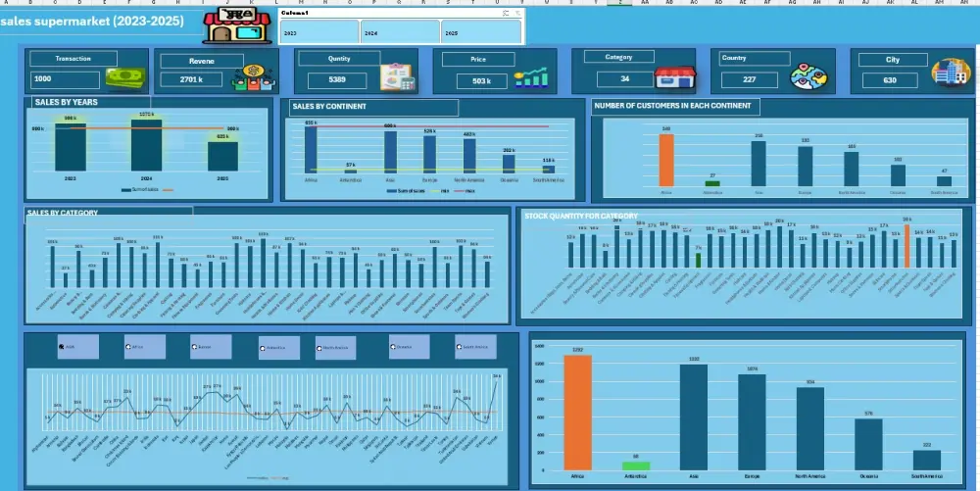Click the STOCK QUANTITY FOR CATEGORY title
The image size is (980, 491).
click(581, 217)
